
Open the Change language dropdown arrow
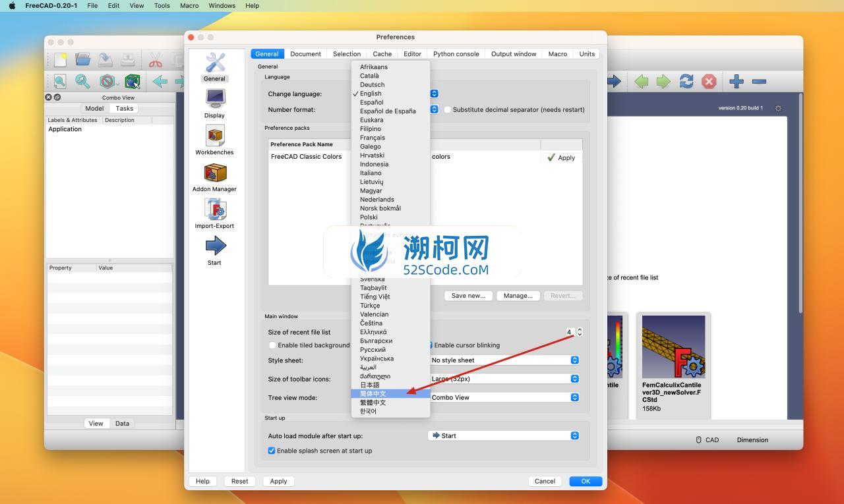coord(434,94)
